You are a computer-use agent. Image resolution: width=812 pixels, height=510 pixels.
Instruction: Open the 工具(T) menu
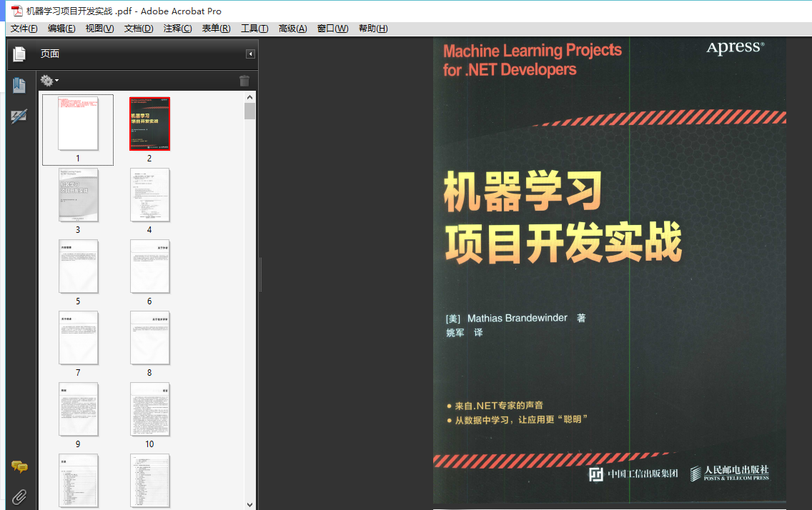(x=254, y=29)
